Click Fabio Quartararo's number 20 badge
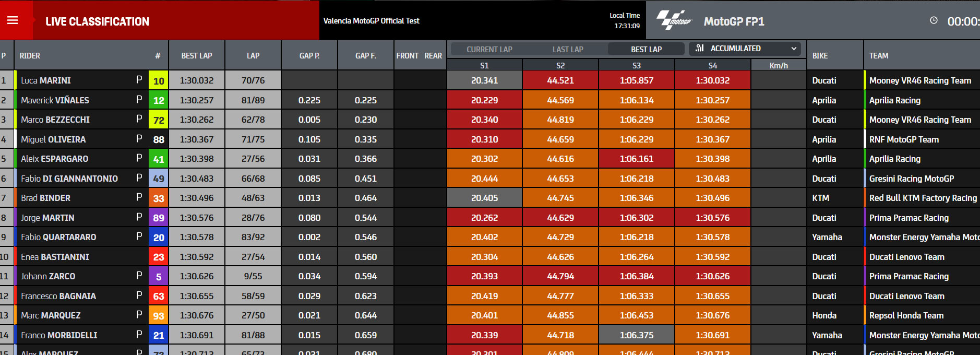Viewport: 980px width, 355px height. [x=159, y=238]
